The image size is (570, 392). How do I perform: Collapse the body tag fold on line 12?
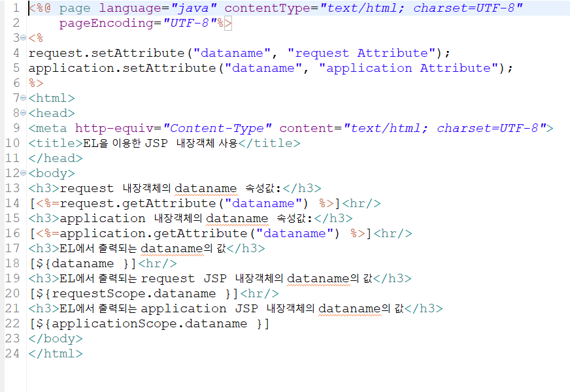(24, 173)
